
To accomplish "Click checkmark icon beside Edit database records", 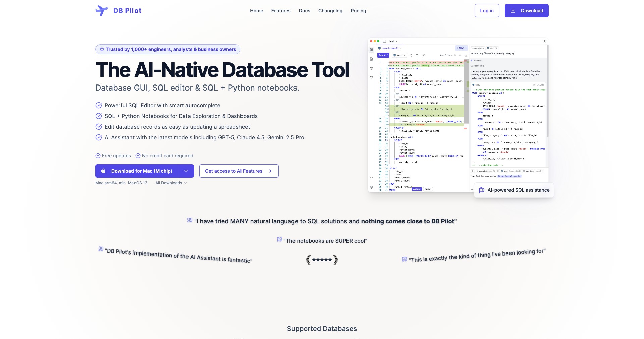I will (x=99, y=127).
